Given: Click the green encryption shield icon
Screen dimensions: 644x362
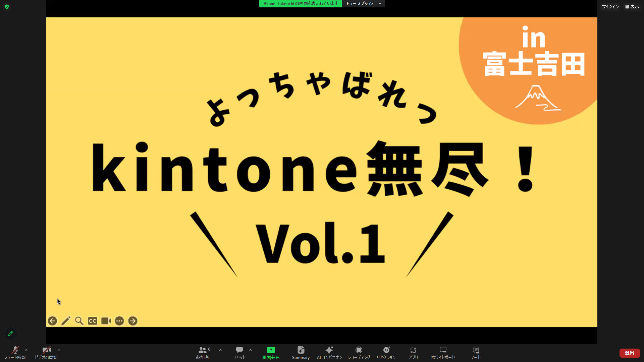Looking at the screenshot, I should 7,7.
